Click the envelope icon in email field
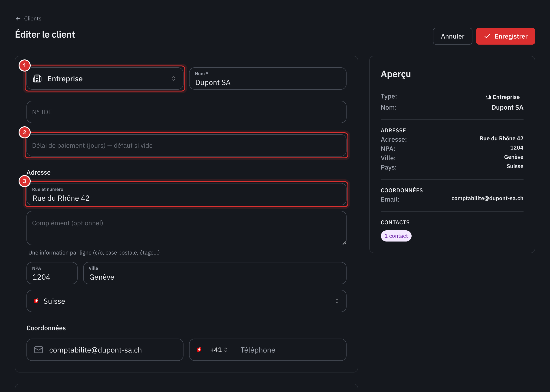Screen dimensions: 550x392 tap(38, 350)
